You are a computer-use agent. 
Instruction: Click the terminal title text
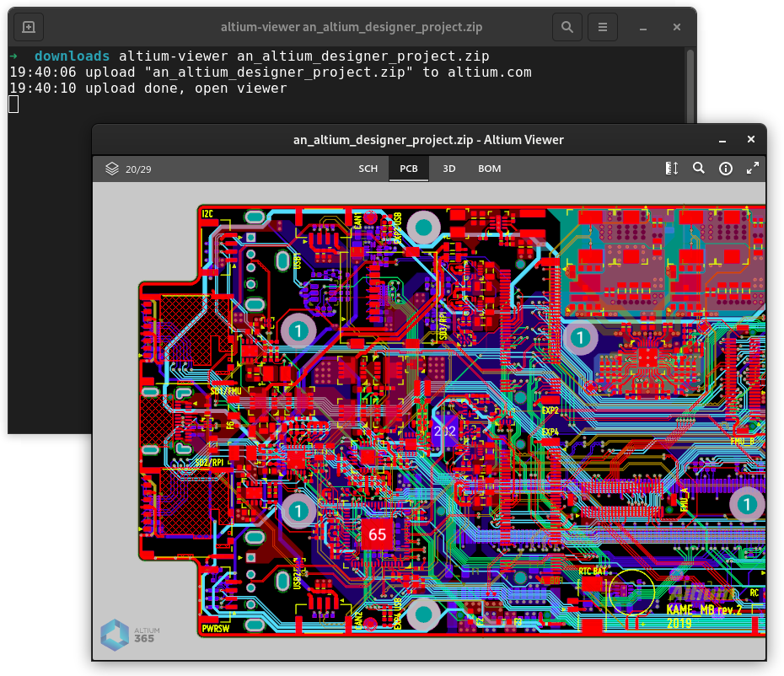point(352,27)
